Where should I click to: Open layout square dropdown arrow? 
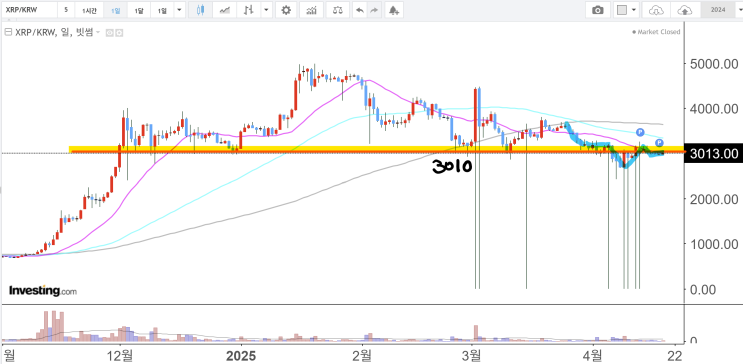click(634, 9)
